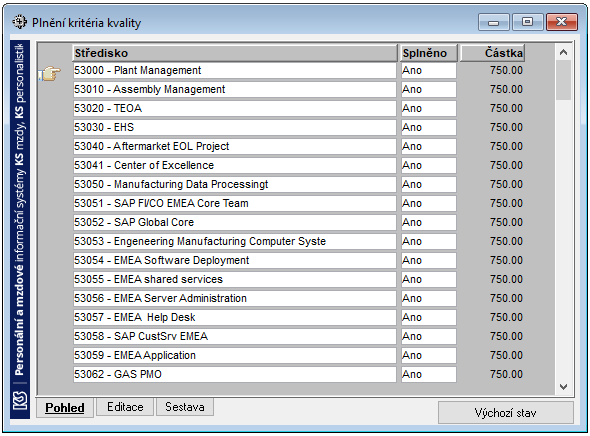Select row 53058 - SAP CustSrv EMEA

pos(235,336)
